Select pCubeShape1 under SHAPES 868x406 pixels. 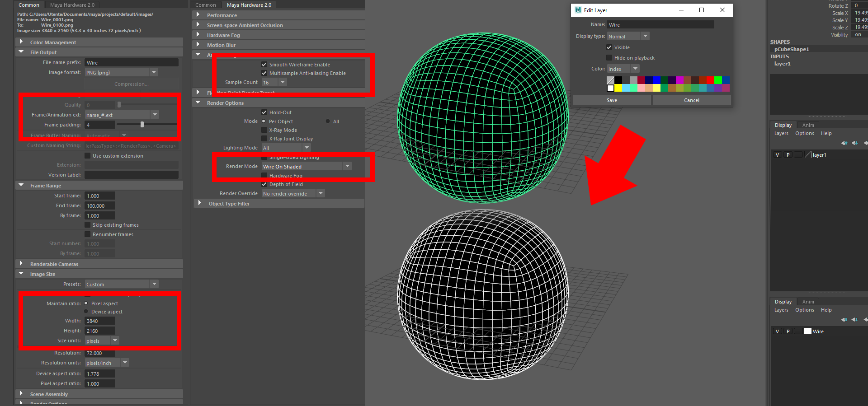pos(792,49)
